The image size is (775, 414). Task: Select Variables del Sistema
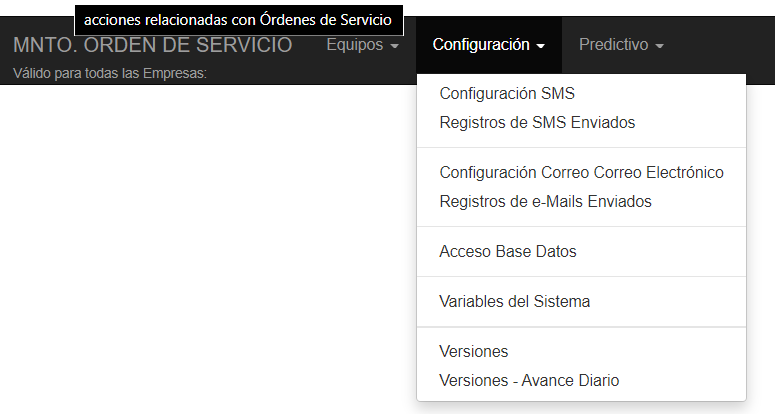point(514,301)
